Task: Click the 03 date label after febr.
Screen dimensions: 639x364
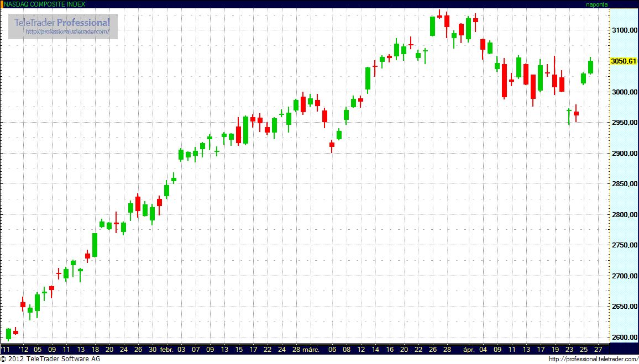Action: click(181, 349)
